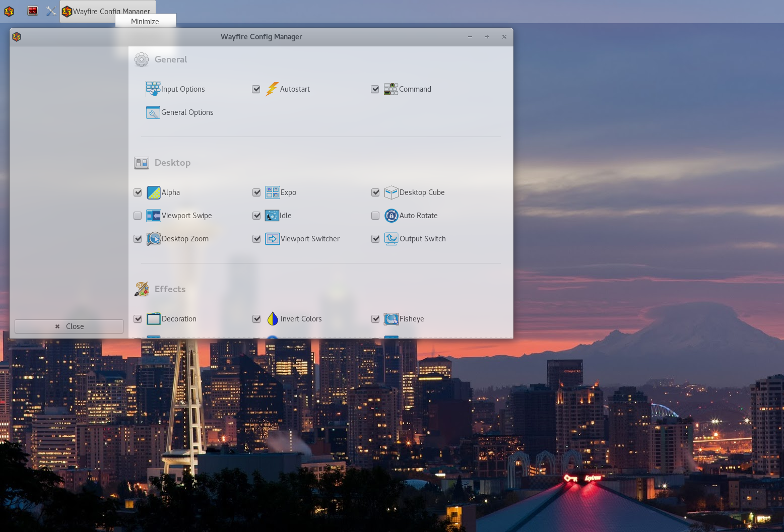Enable the Viewport Swipe plugin
Image resolution: width=784 pixels, height=532 pixels.
click(138, 216)
